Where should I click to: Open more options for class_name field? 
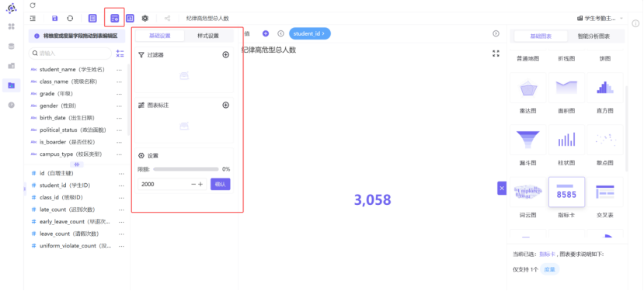click(x=119, y=81)
